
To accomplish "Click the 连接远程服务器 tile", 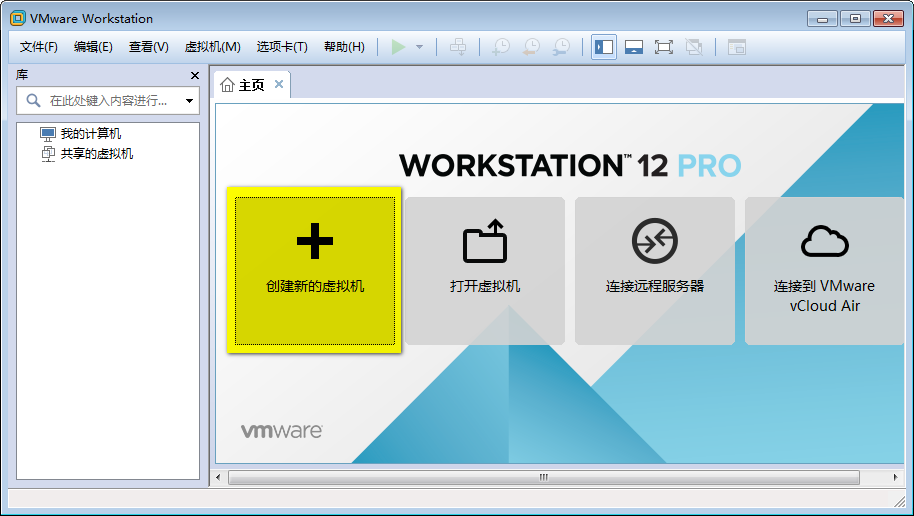I will click(655, 271).
